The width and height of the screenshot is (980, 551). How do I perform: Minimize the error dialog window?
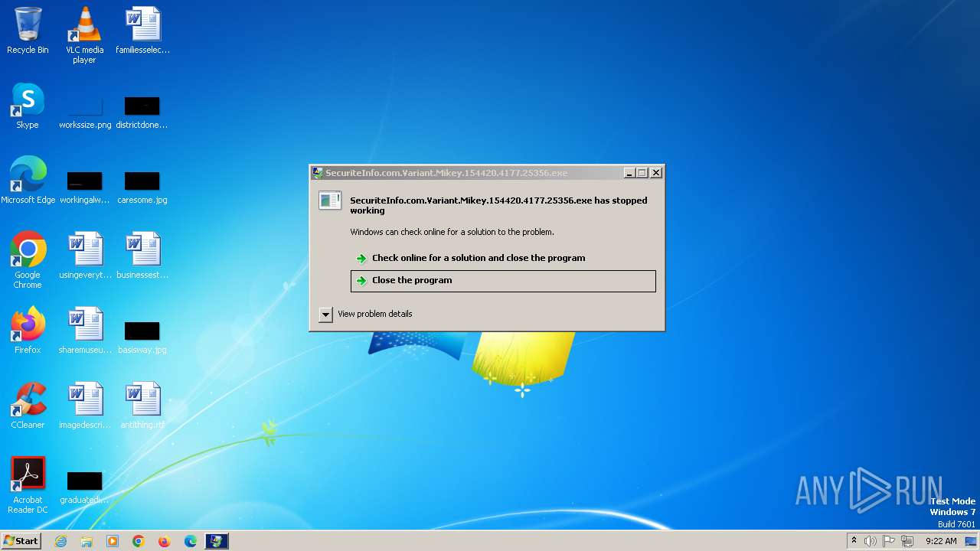pyautogui.click(x=629, y=173)
